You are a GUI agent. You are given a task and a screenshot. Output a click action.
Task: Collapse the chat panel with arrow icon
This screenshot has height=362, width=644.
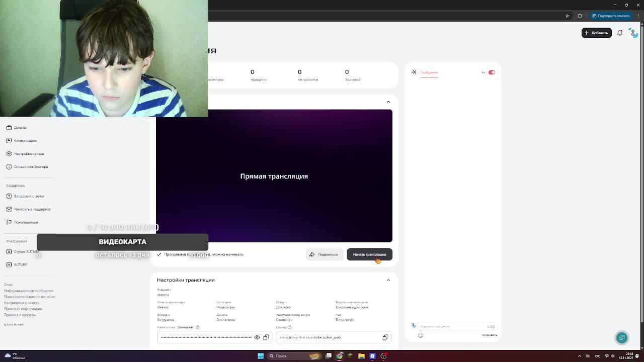[x=414, y=72]
